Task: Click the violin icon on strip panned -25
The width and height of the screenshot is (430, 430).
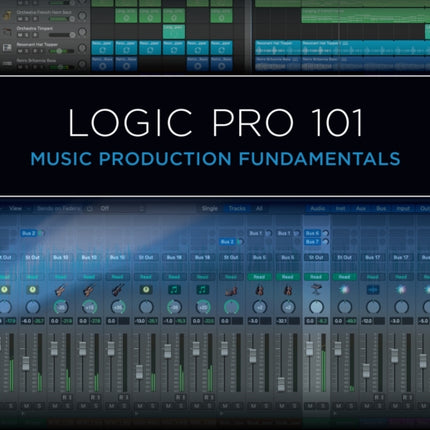Action: (61, 289)
